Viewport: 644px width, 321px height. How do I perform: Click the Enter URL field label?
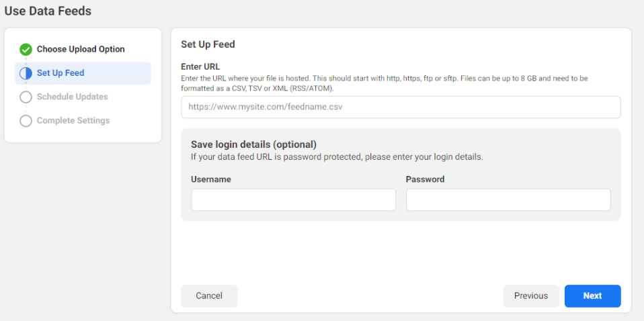pyautogui.click(x=200, y=66)
